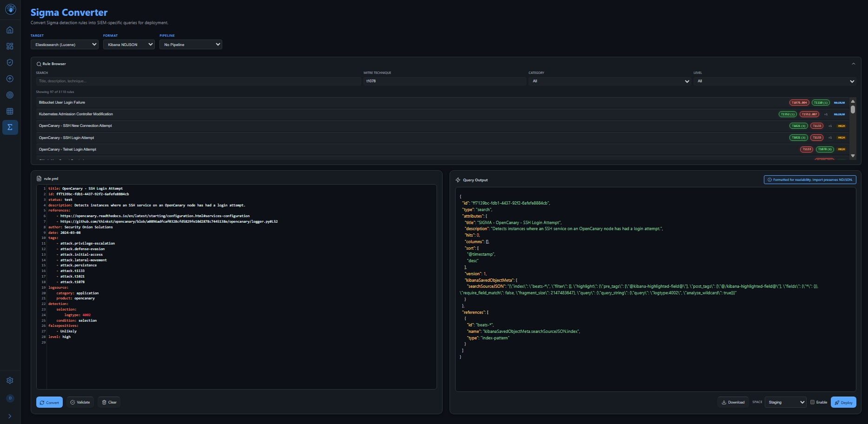Open the upload arrow sidebar icon
868x424 pixels.
click(10, 79)
